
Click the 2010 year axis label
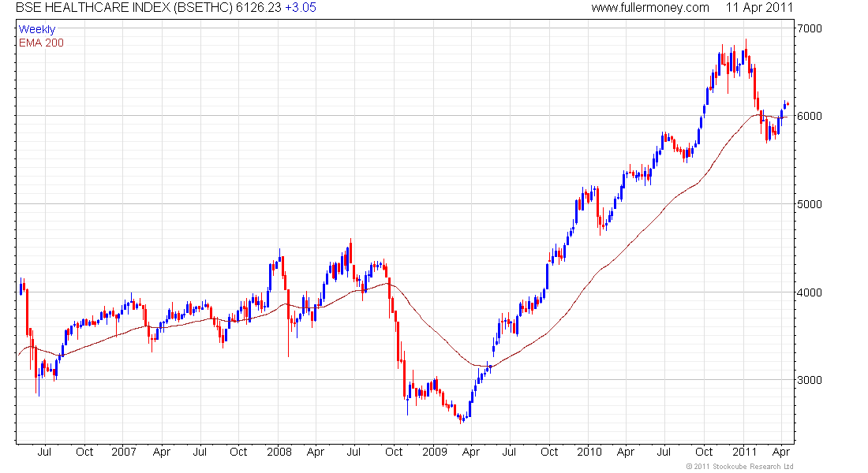pos(589,452)
